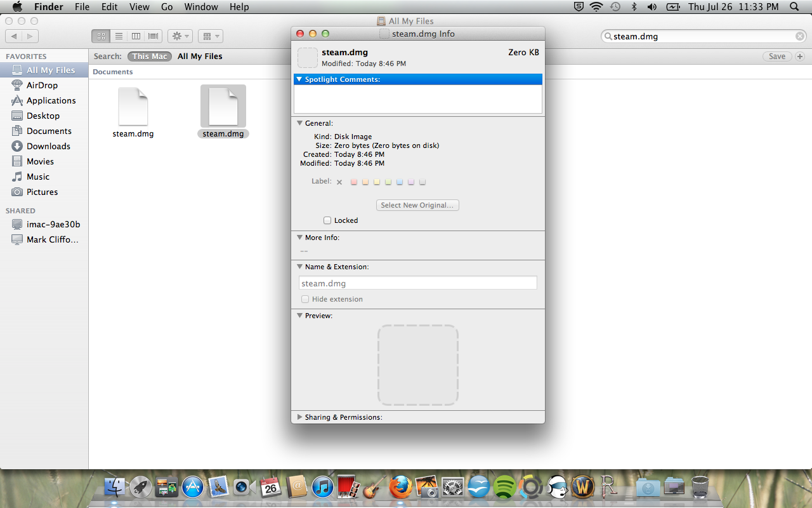Open Bluetooth status menu
Screen dimensions: 812x508
tap(634, 7)
